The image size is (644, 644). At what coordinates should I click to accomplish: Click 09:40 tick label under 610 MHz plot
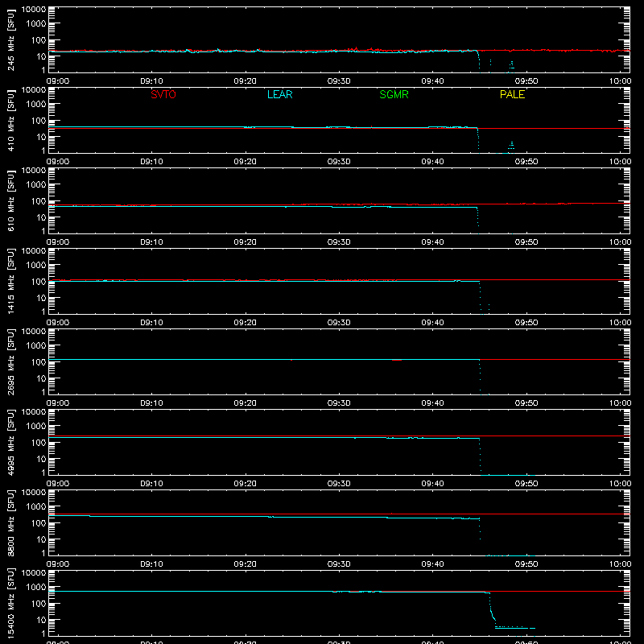[432, 242]
